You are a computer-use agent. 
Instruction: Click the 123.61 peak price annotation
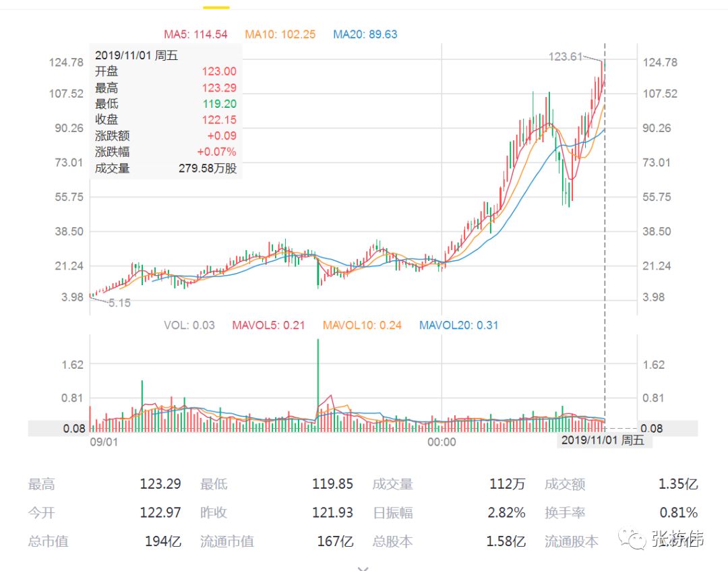tap(565, 57)
